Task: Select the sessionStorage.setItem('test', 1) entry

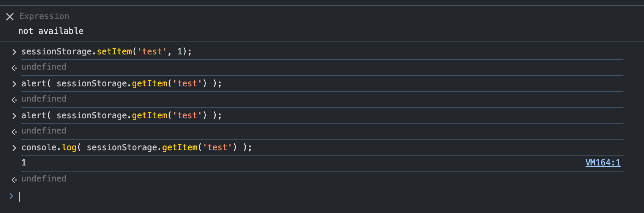Action: click(x=107, y=52)
